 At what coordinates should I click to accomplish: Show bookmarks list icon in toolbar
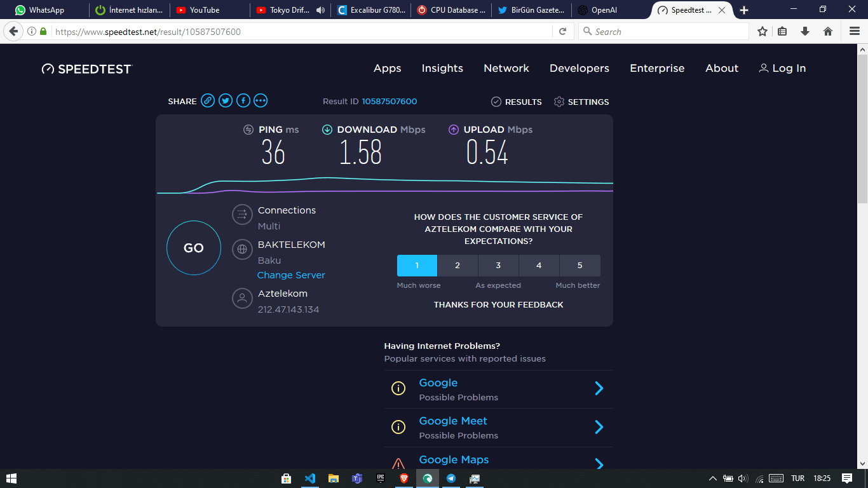pos(783,31)
